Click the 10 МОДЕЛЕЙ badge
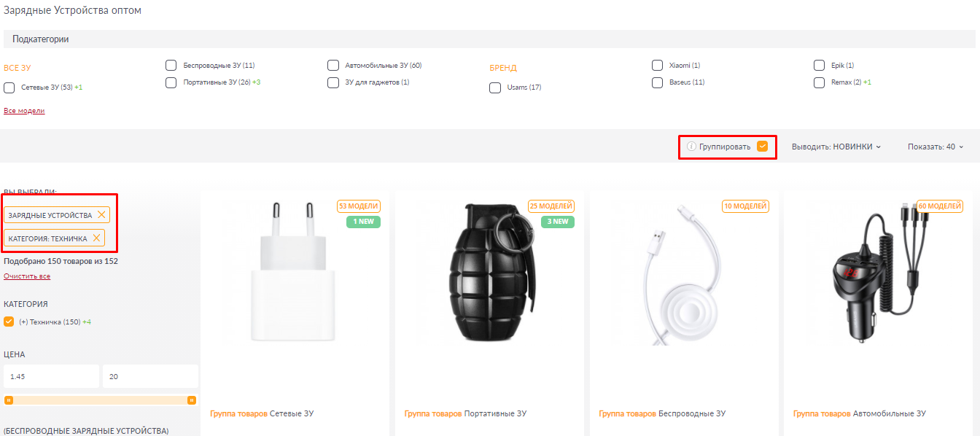 745,206
